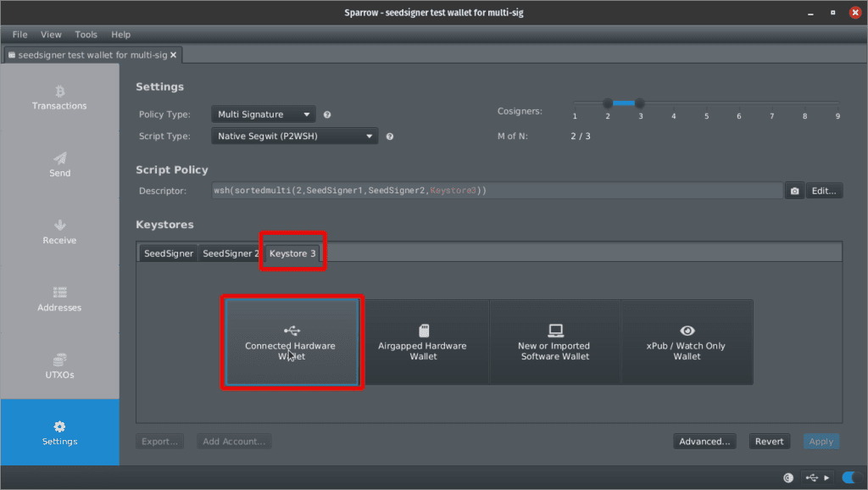Click the Cosigners slider track at 6
Viewport: 868px width, 490px height.
739,103
